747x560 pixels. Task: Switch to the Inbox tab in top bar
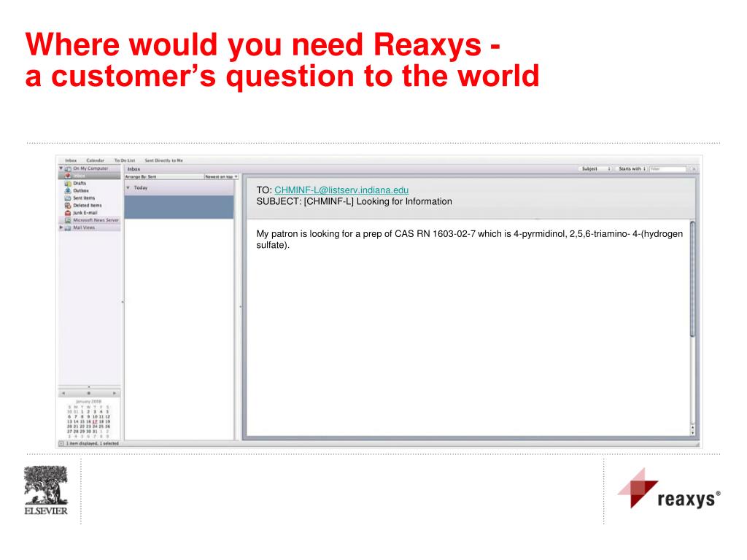click(71, 160)
